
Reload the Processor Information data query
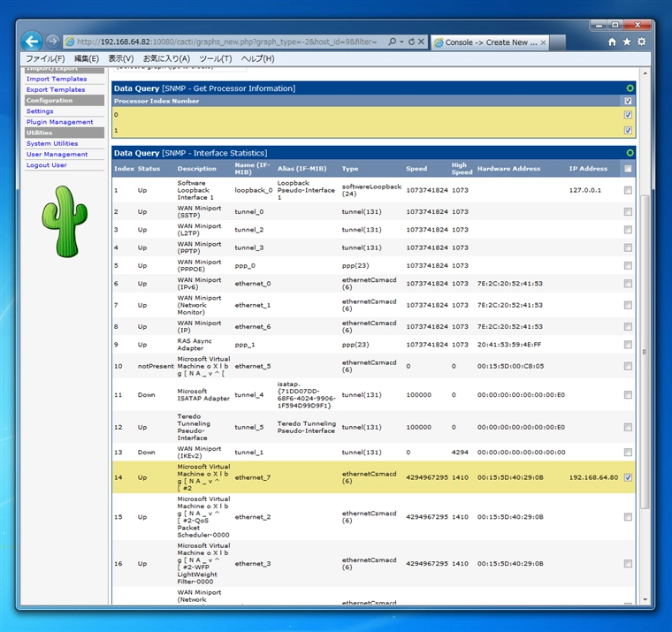pos(630,88)
